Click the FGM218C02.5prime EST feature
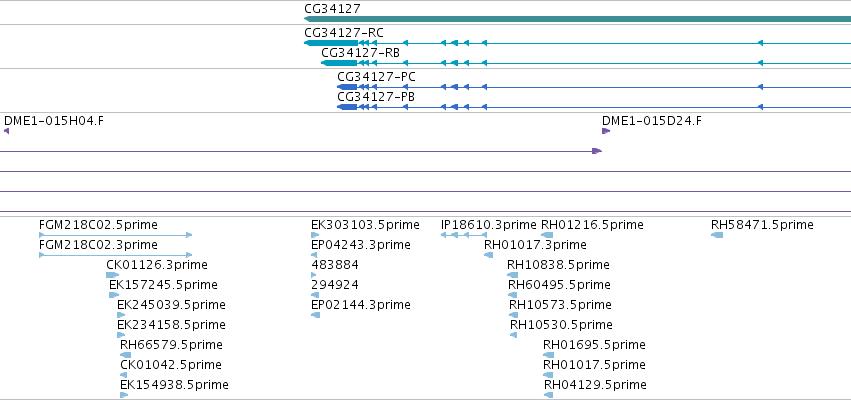 point(116,235)
